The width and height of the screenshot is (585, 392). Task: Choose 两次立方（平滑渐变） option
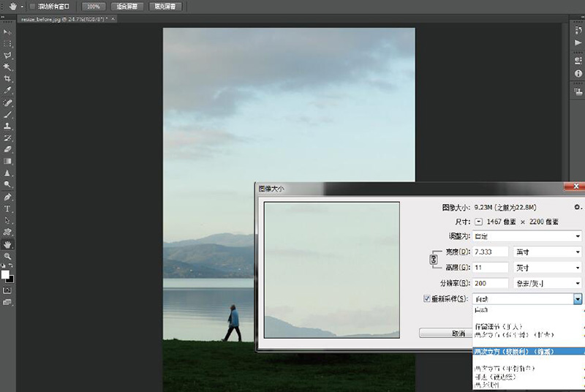[528, 369]
